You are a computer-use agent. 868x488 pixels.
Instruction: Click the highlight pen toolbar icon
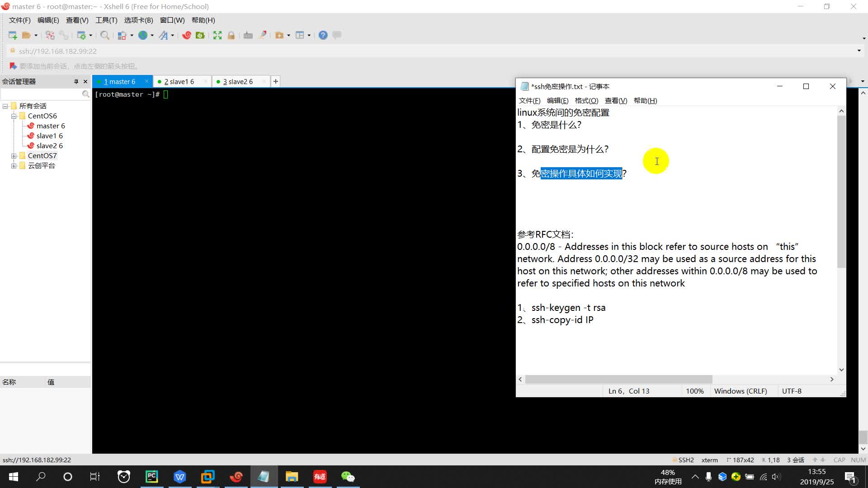coord(262,35)
